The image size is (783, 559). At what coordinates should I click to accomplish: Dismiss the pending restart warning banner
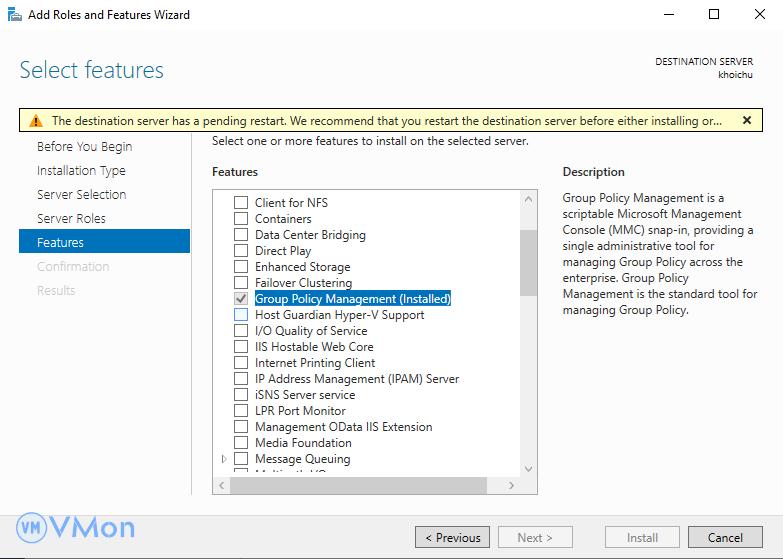coord(746,120)
